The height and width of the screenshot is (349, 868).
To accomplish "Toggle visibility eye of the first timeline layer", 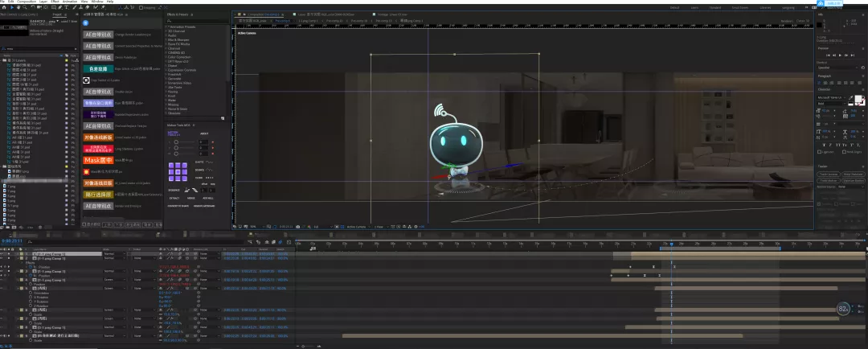I will 2,254.
